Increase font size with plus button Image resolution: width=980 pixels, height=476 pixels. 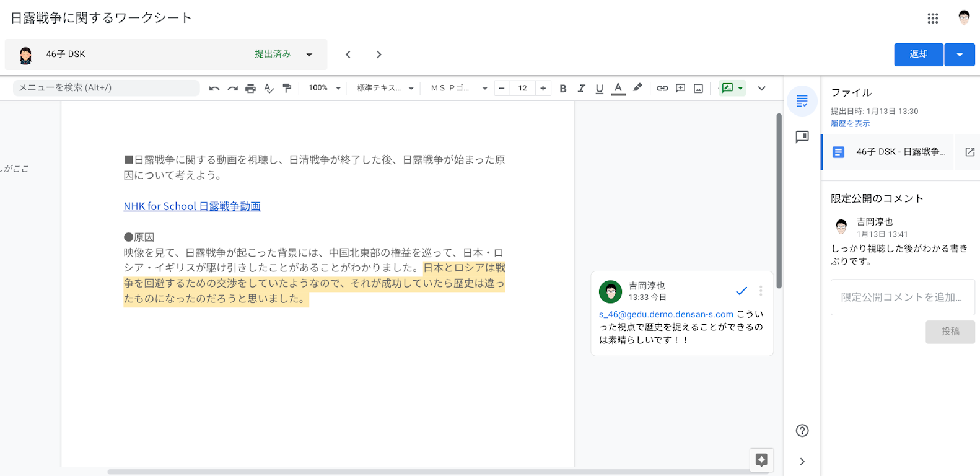coord(543,88)
